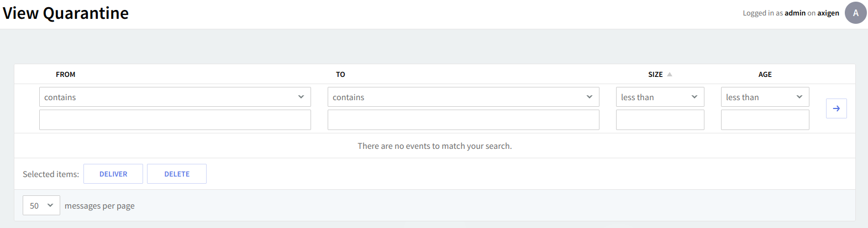This screenshot has height=228, width=868.
Task: Sort by the TO column header
Action: click(x=340, y=74)
